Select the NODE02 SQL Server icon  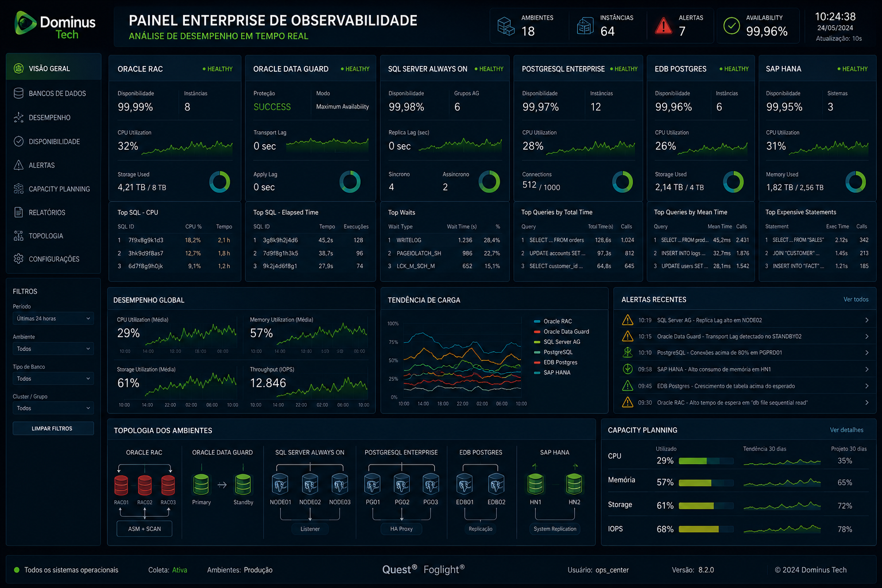point(310,484)
